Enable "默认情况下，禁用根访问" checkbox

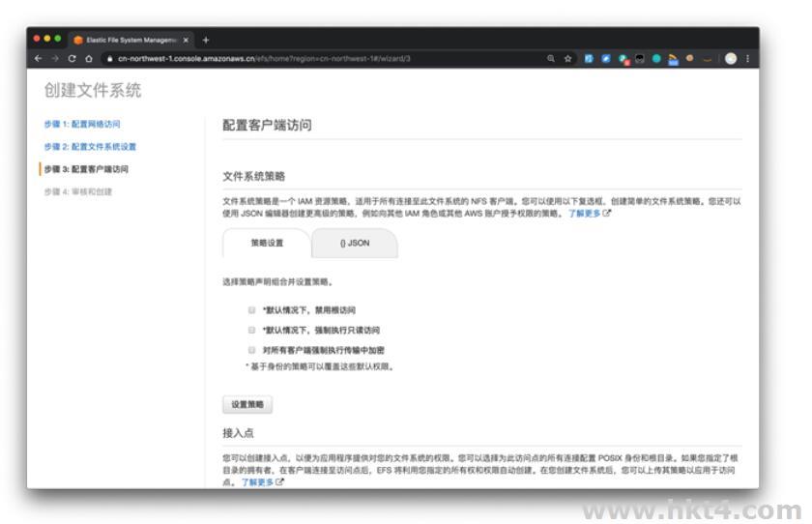click(x=251, y=310)
